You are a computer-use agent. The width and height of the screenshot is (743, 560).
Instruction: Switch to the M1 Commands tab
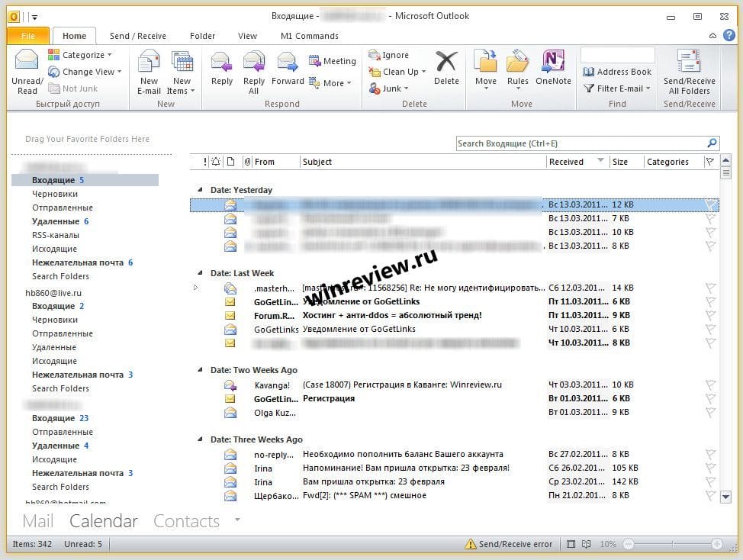310,36
